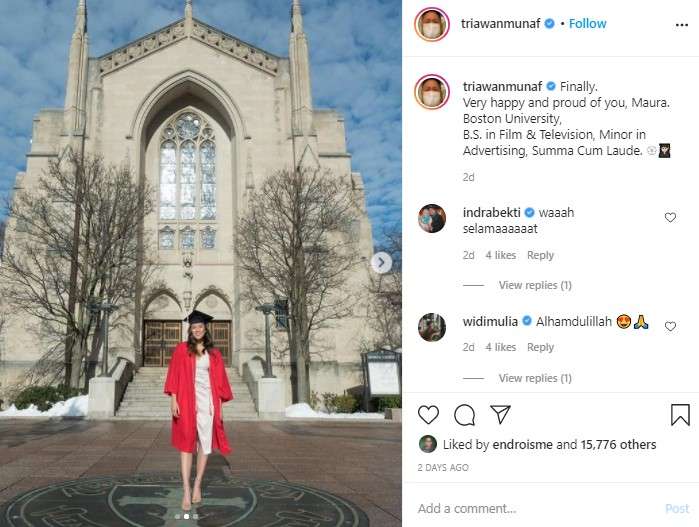Screen dimensions: 699x527
Task: Expand replies under widimulia's comment
Action: click(535, 378)
